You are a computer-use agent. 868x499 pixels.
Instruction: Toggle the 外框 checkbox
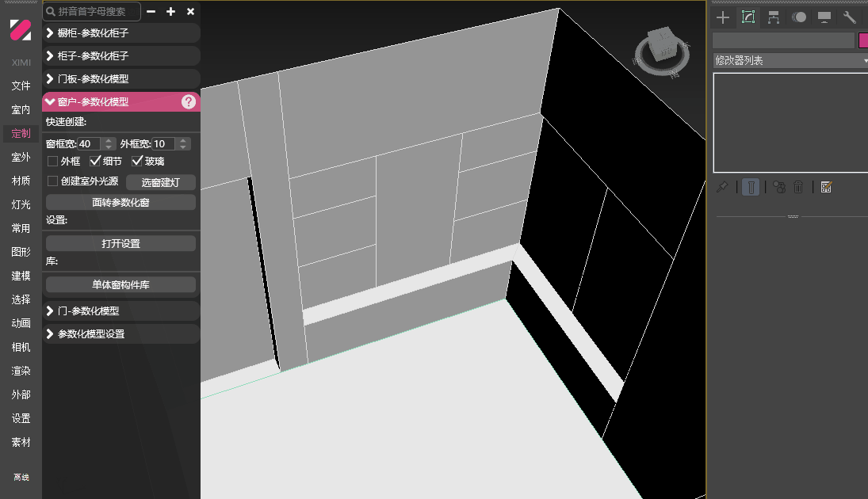coord(52,161)
